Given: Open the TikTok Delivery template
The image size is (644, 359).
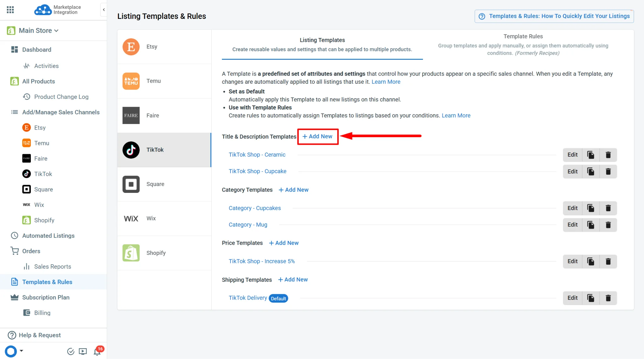Looking at the screenshot, I should (x=248, y=298).
